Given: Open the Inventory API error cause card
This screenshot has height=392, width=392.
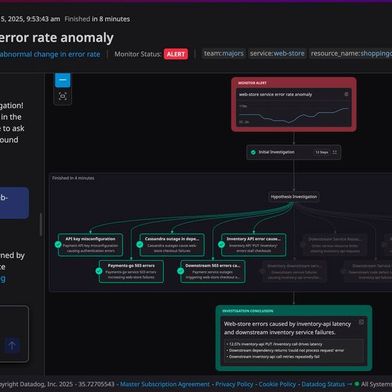Looking at the screenshot, I should pyautogui.click(x=253, y=245).
